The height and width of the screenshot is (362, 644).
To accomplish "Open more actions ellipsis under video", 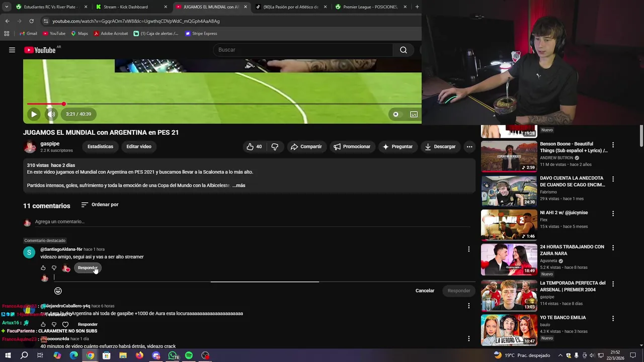I will point(469,147).
